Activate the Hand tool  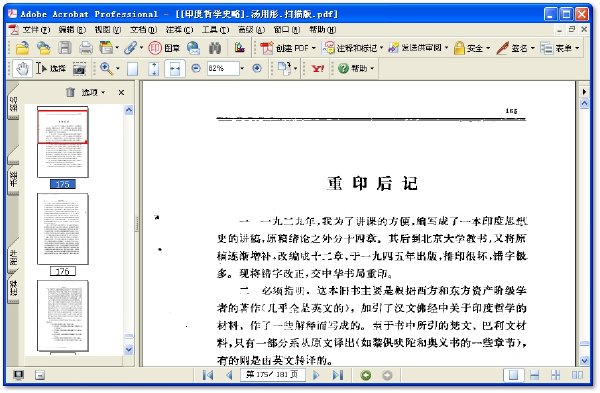[23, 69]
